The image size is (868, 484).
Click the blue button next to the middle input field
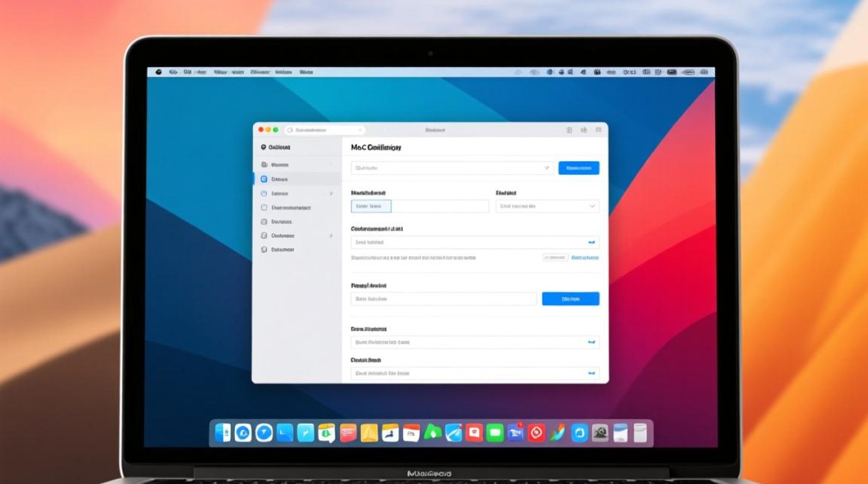(x=570, y=299)
